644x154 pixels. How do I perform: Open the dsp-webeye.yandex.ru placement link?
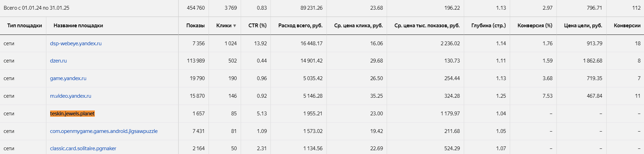[76, 44]
